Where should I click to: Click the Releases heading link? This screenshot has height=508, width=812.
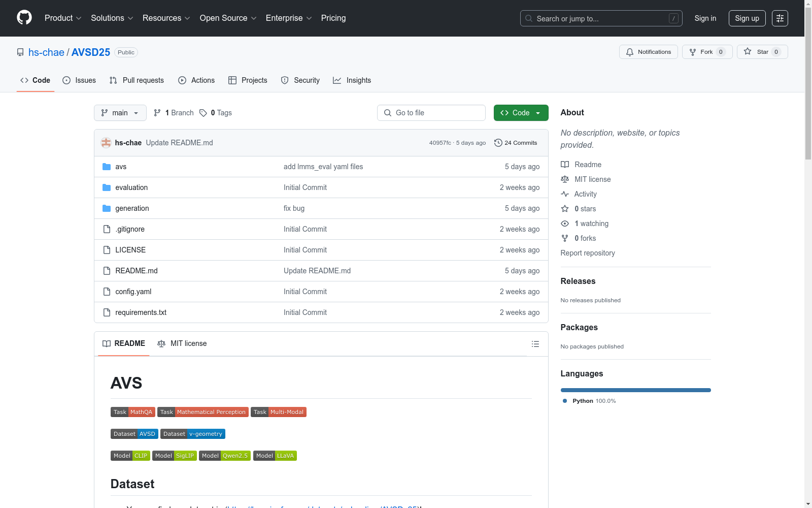578,281
